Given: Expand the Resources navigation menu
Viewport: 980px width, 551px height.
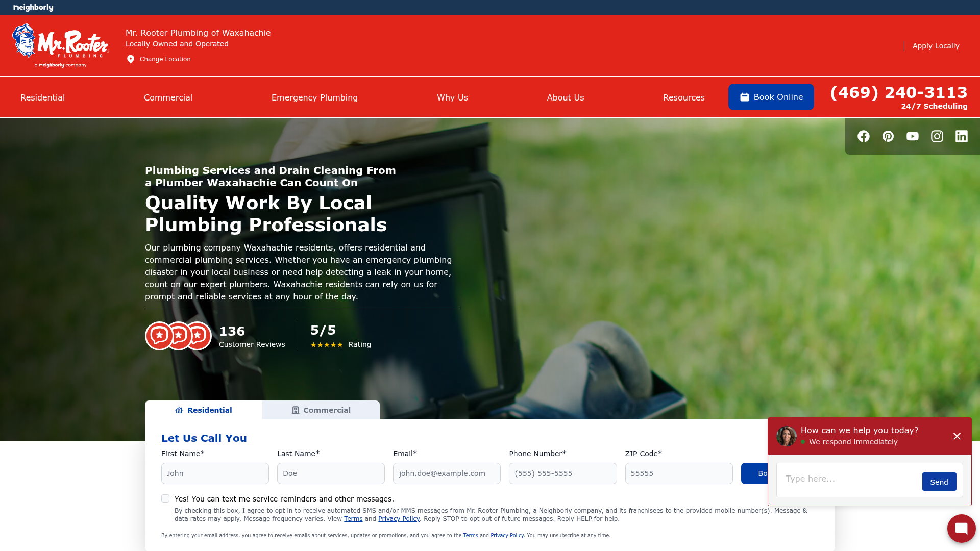Looking at the screenshot, I should pyautogui.click(x=683, y=97).
